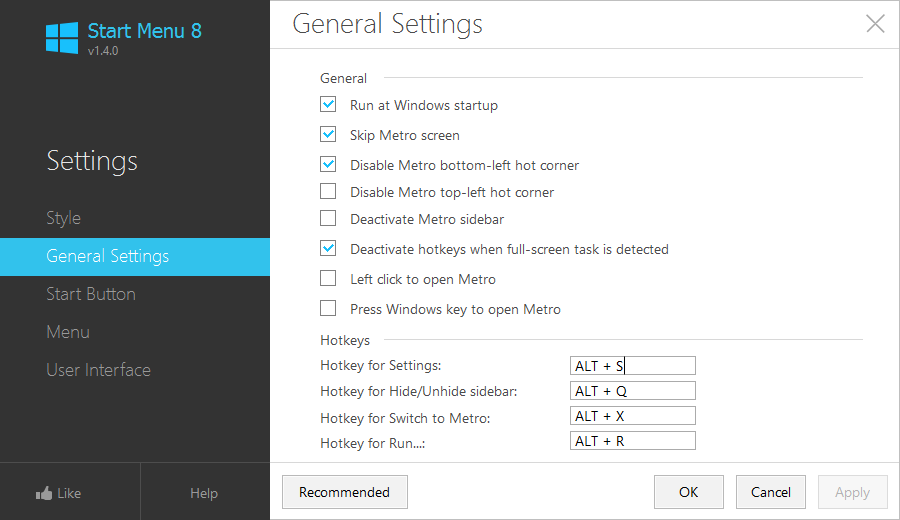
Task: Confirm settings with OK button
Action: [x=688, y=492]
